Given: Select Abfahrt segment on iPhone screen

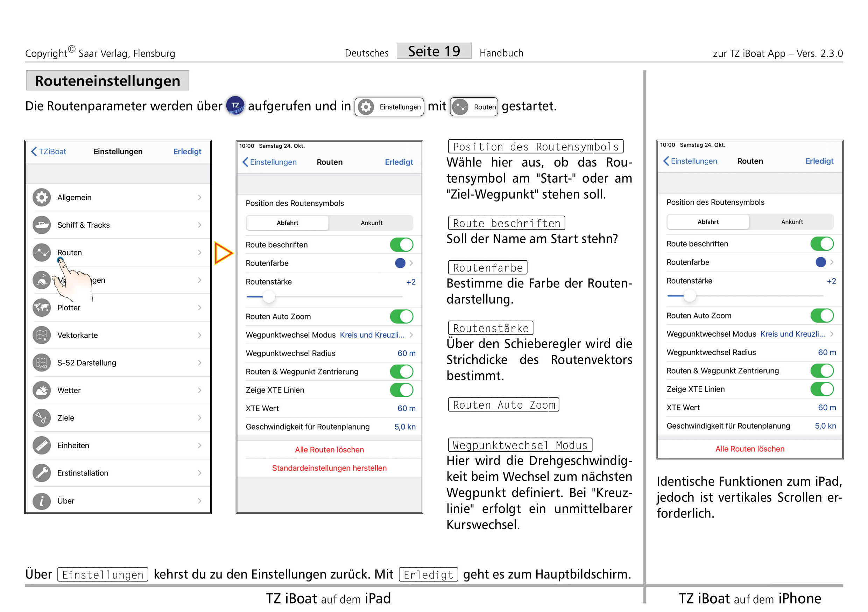Looking at the screenshot, I should pyautogui.click(x=708, y=222).
